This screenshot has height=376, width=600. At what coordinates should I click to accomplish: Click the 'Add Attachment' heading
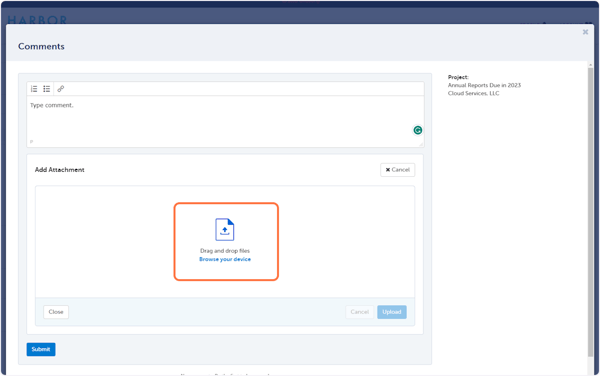60,170
